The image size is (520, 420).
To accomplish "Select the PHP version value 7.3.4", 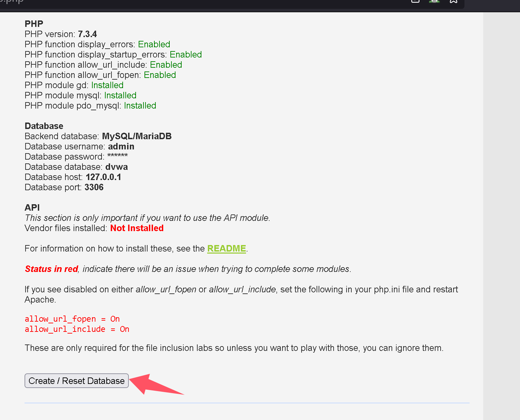I will [87, 34].
